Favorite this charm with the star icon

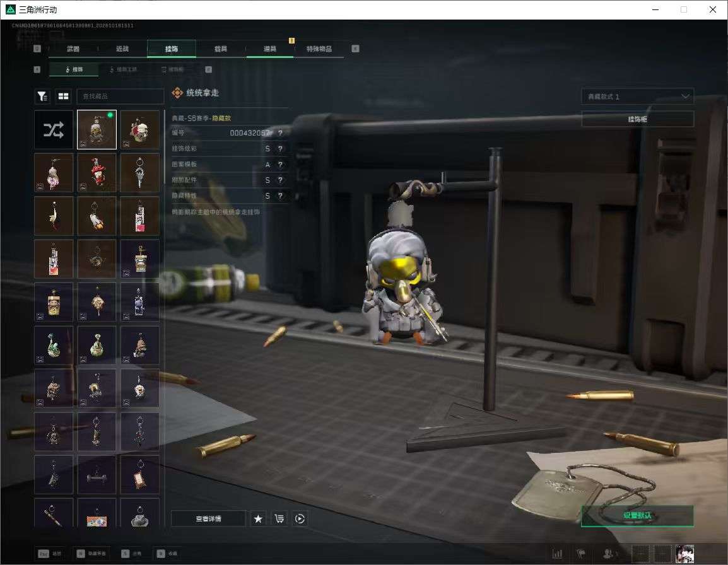click(259, 518)
